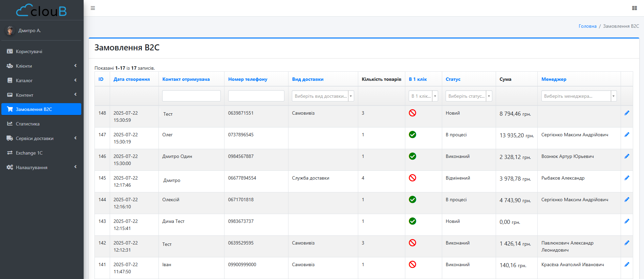Open the Статус filter dropdown
644x279 pixels.
pyautogui.click(x=469, y=96)
